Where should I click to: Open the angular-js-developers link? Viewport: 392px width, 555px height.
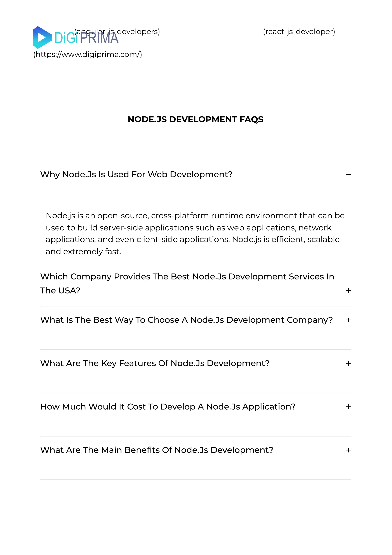pyautogui.click(x=117, y=32)
